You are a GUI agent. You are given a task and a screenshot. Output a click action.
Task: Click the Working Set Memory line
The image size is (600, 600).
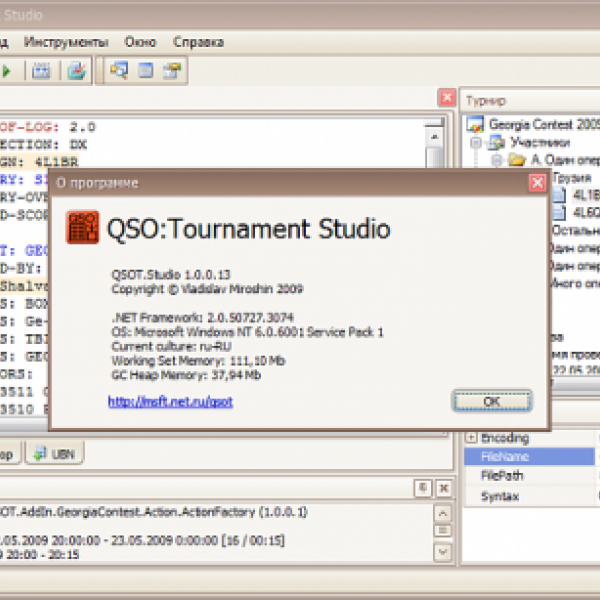(198, 361)
